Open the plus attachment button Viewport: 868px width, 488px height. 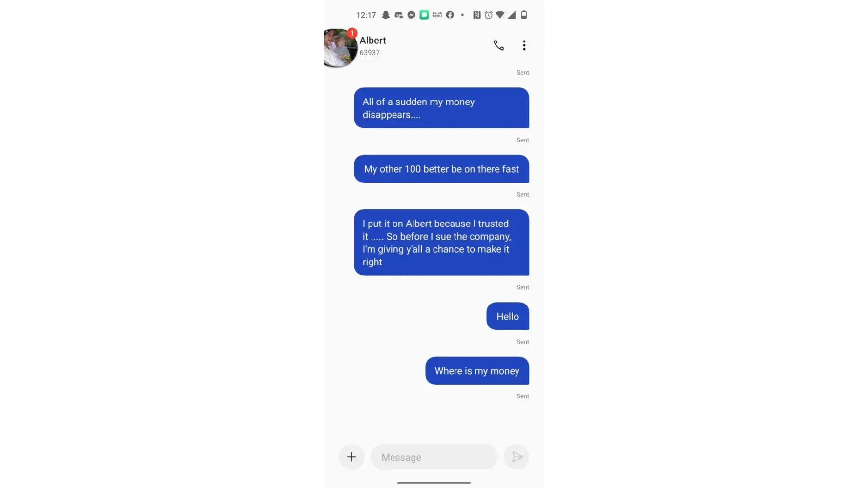click(351, 457)
